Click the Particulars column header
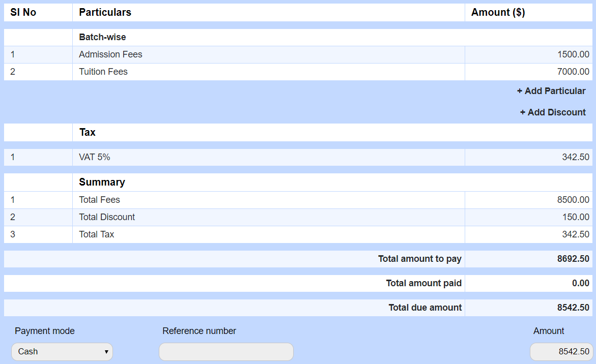The image size is (596, 364). [105, 12]
